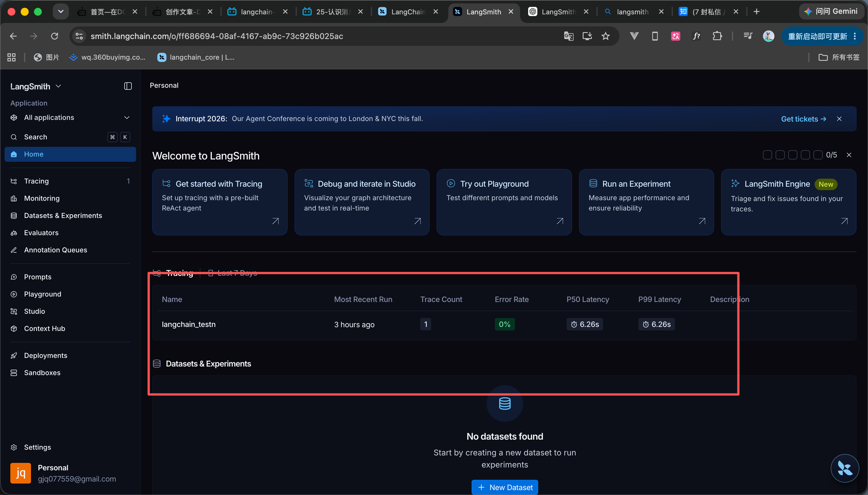
Task: Open the Get started with Tracing card
Action: click(x=220, y=202)
